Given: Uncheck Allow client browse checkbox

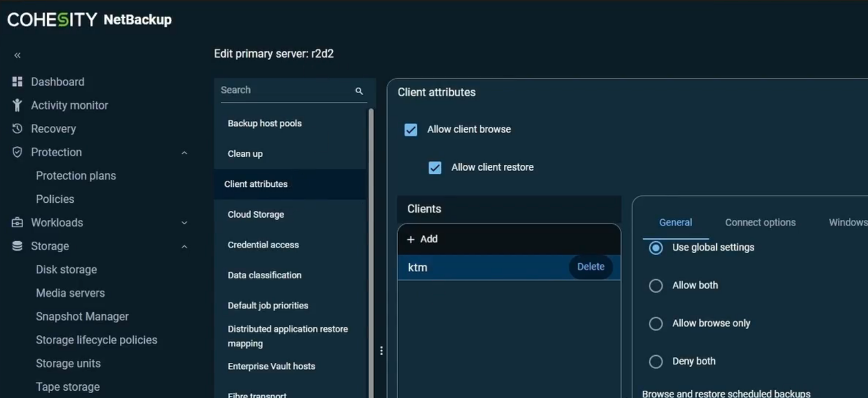Looking at the screenshot, I should [x=411, y=130].
